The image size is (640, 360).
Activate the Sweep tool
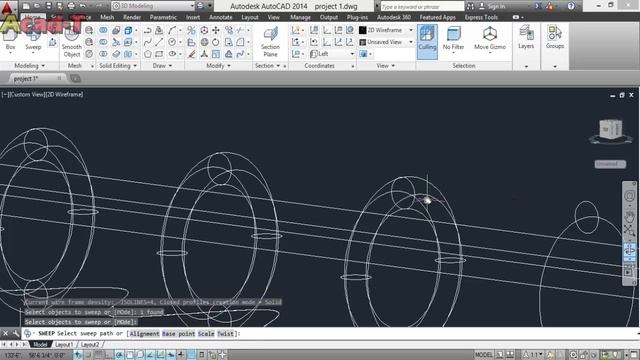33,40
